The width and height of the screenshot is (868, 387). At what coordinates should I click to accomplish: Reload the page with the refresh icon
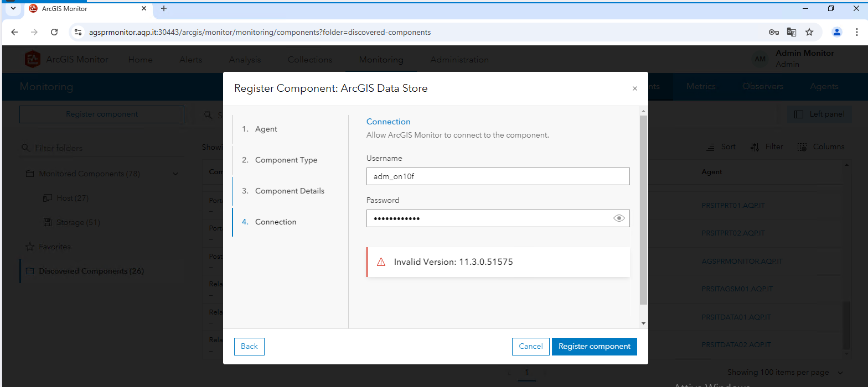tap(54, 32)
